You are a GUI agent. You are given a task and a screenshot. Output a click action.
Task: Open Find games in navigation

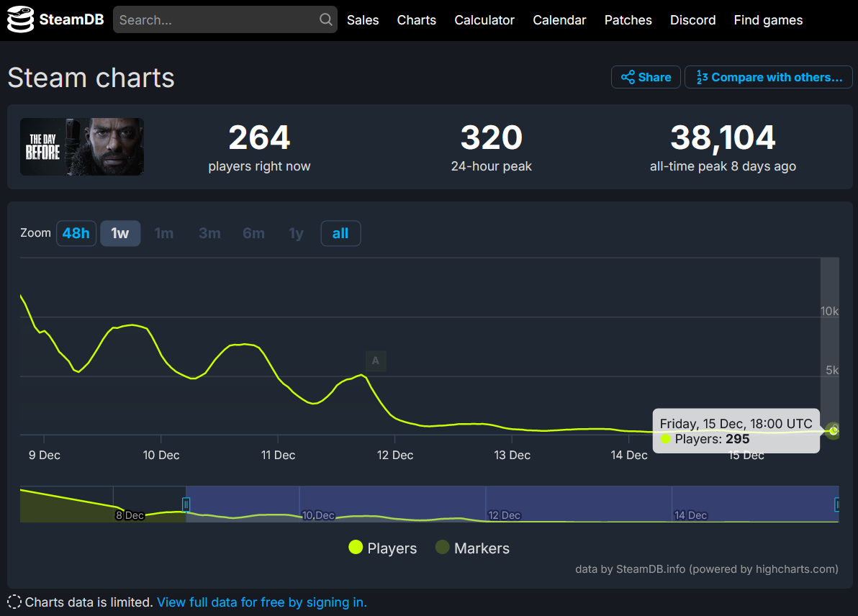(768, 20)
